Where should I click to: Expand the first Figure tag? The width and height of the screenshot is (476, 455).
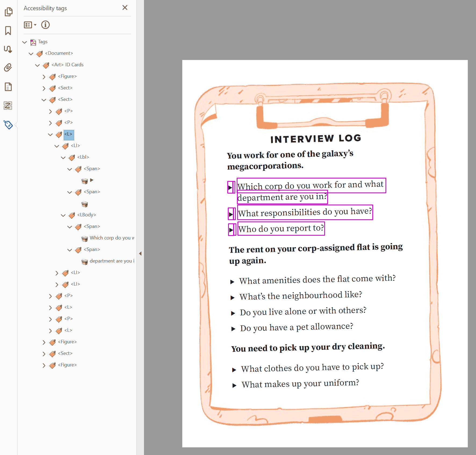tap(44, 77)
